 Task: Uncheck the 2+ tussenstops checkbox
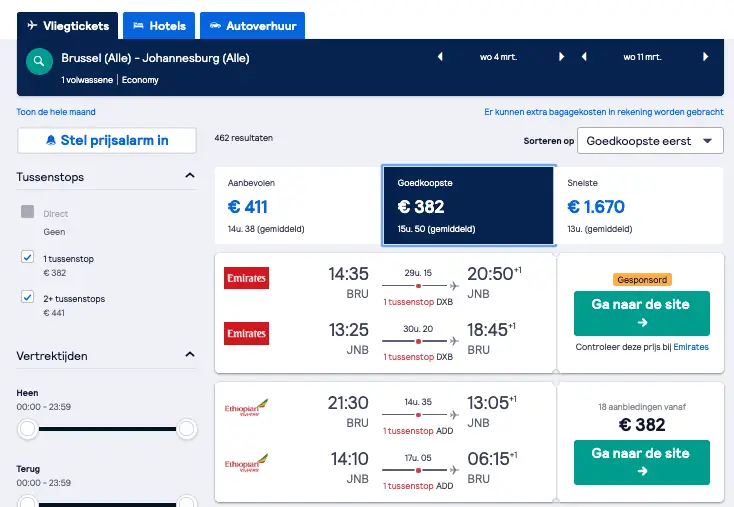pyautogui.click(x=28, y=297)
